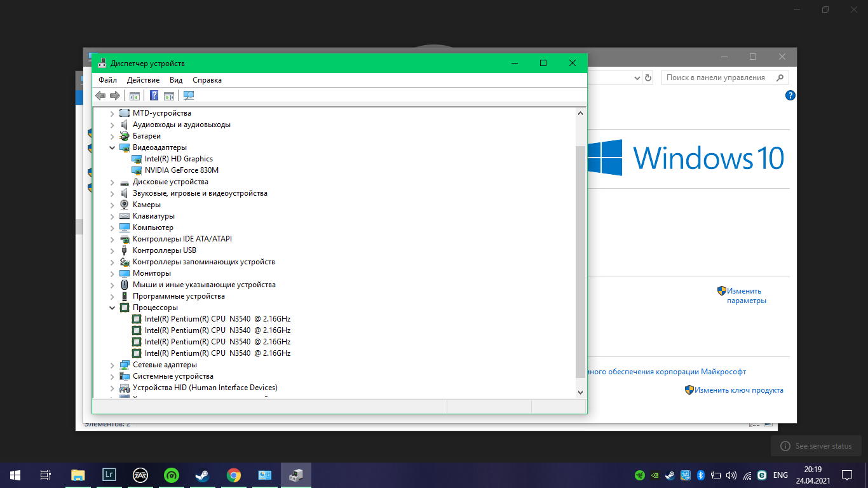Refresh the Control Panel address bar
This screenshot has height=488, width=868.
(648, 78)
